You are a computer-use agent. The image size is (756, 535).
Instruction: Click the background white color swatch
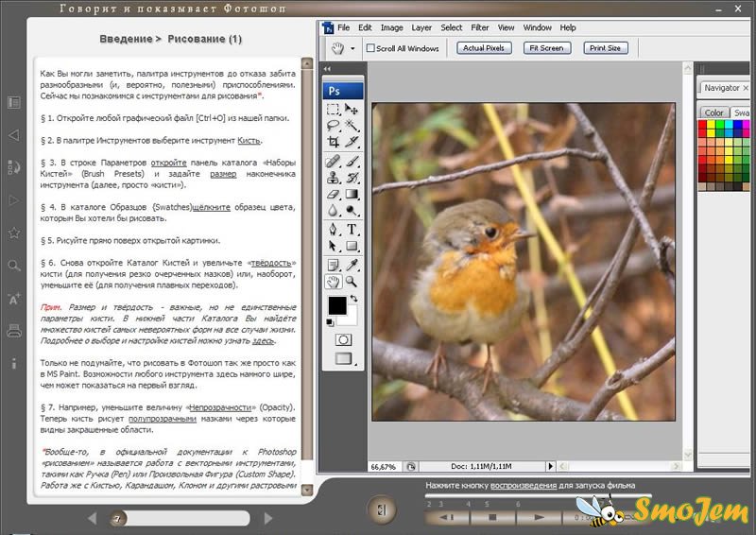tap(351, 318)
